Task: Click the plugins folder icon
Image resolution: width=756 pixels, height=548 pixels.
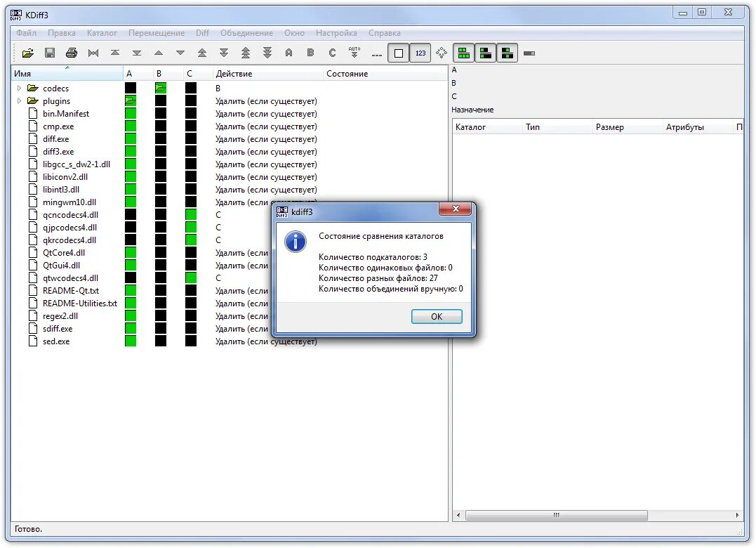Action: pos(33,100)
